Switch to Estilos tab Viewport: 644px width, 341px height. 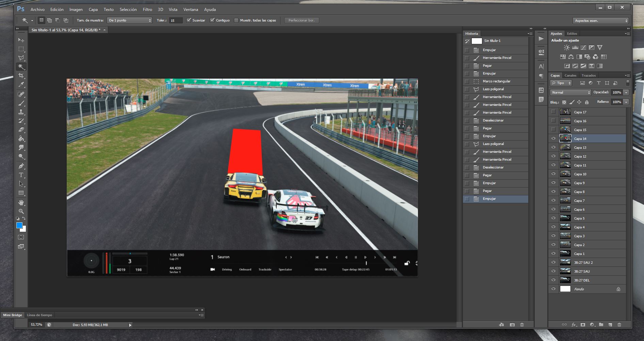[x=572, y=34]
